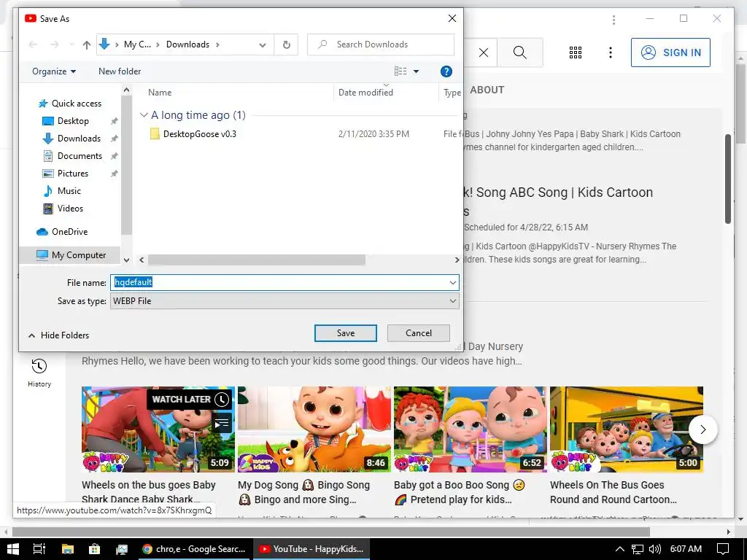Image resolution: width=747 pixels, height=560 pixels.
Task: Select Desktop in the navigation pane
Action: [x=73, y=121]
